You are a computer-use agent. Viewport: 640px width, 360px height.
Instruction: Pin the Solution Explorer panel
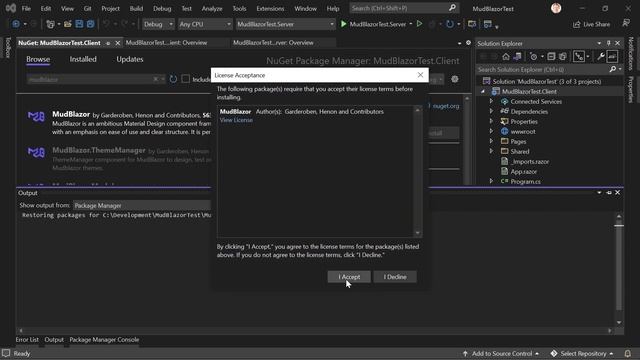coord(608,43)
